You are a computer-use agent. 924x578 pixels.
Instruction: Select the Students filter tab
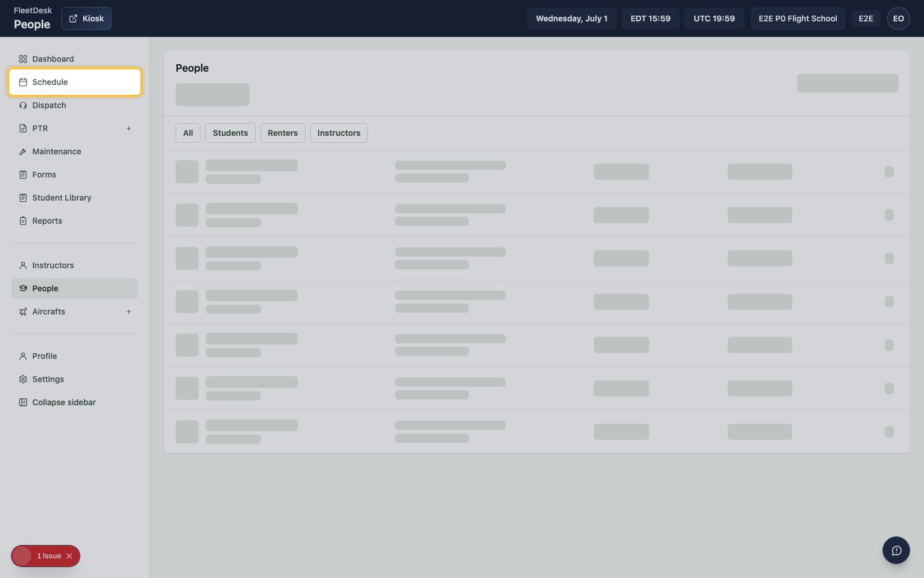coord(230,133)
